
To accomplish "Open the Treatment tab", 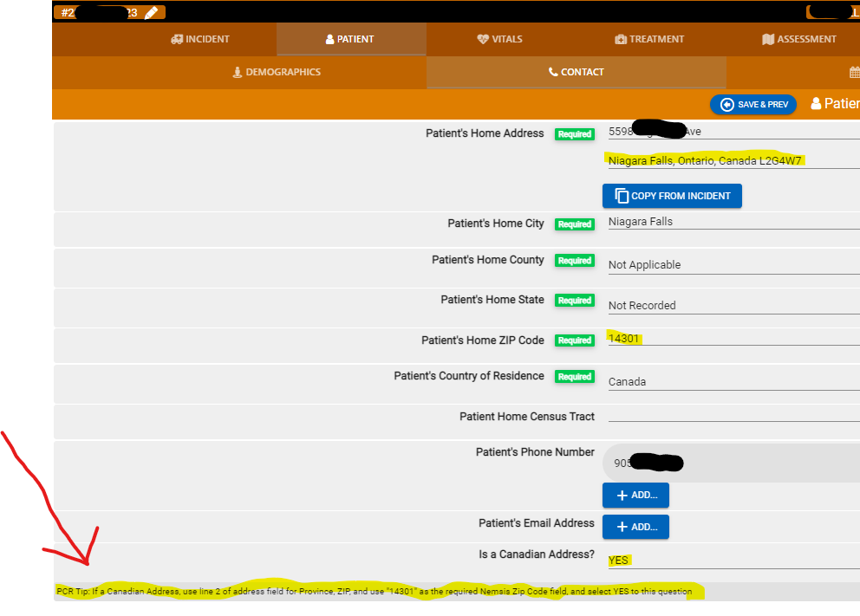I will pyautogui.click(x=649, y=39).
